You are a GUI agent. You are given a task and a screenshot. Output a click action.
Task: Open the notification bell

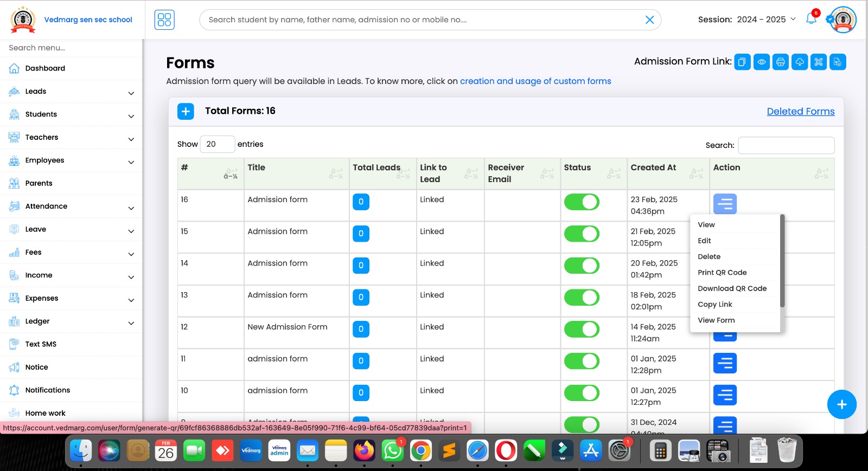pyautogui.click(x=811, y=19)
